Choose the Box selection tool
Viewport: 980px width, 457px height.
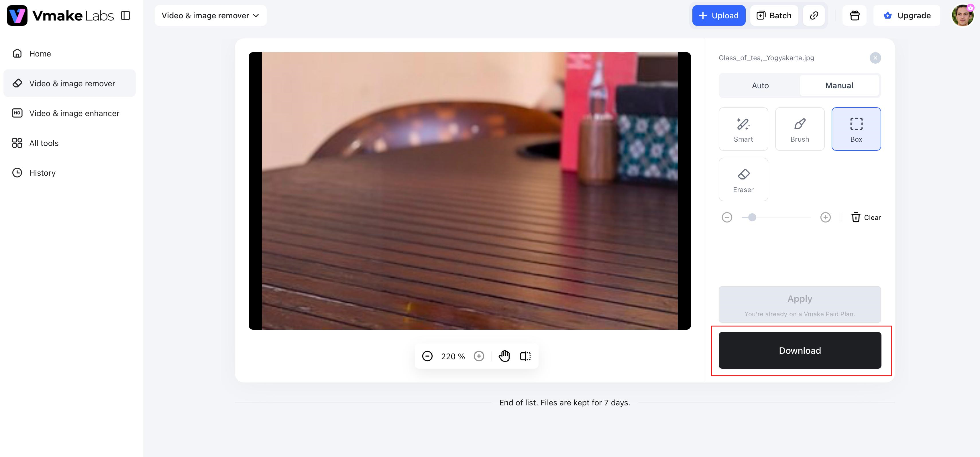[x=856, y=129]
